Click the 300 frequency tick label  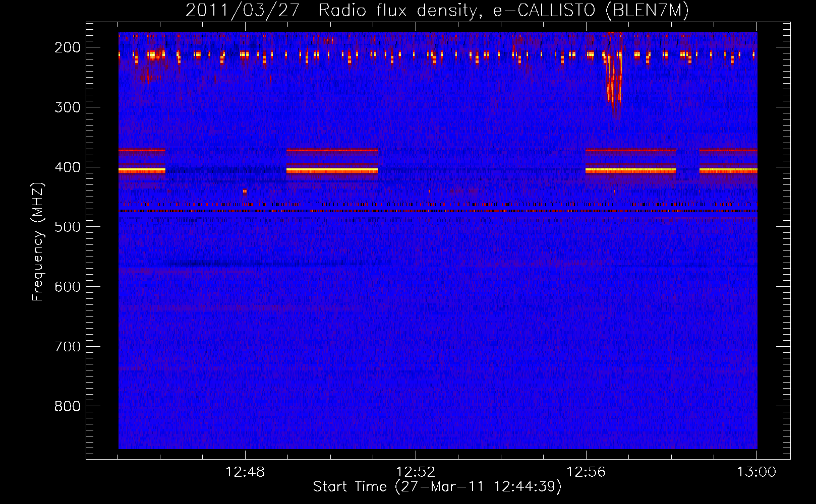pyautogui.click(x=68, y=107)
